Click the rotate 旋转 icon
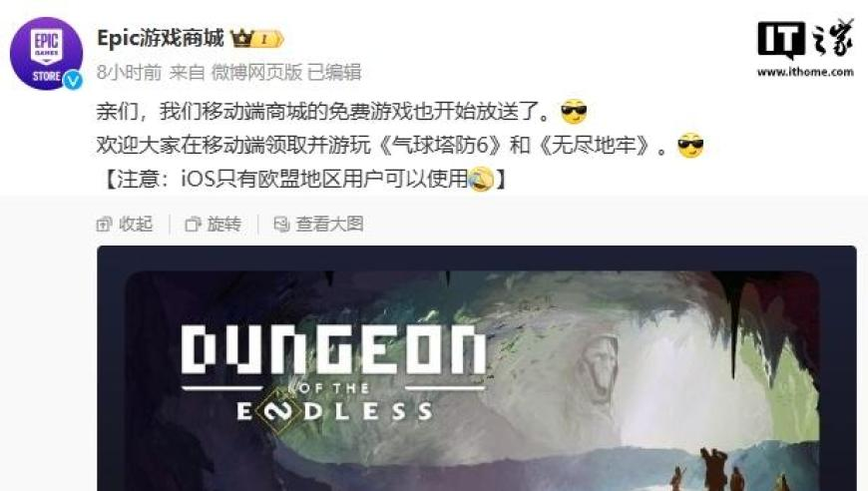 click(x=193, y=225)
